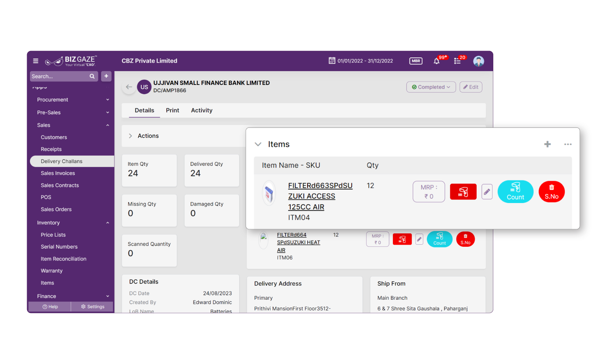Click the Damaged Qty card
This screenshot has width=607, height=364.
point(212,210)
